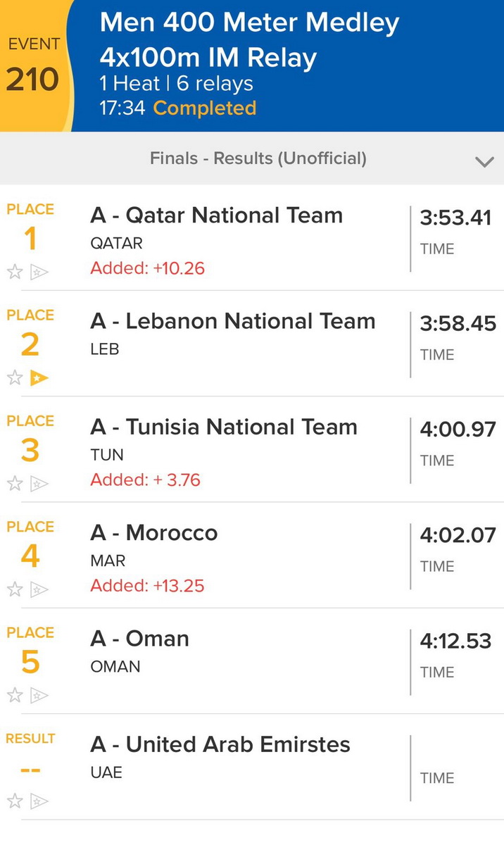Tap the flag icon for Qatar relay
The image size is (504, 845).
tap(39, 272)
